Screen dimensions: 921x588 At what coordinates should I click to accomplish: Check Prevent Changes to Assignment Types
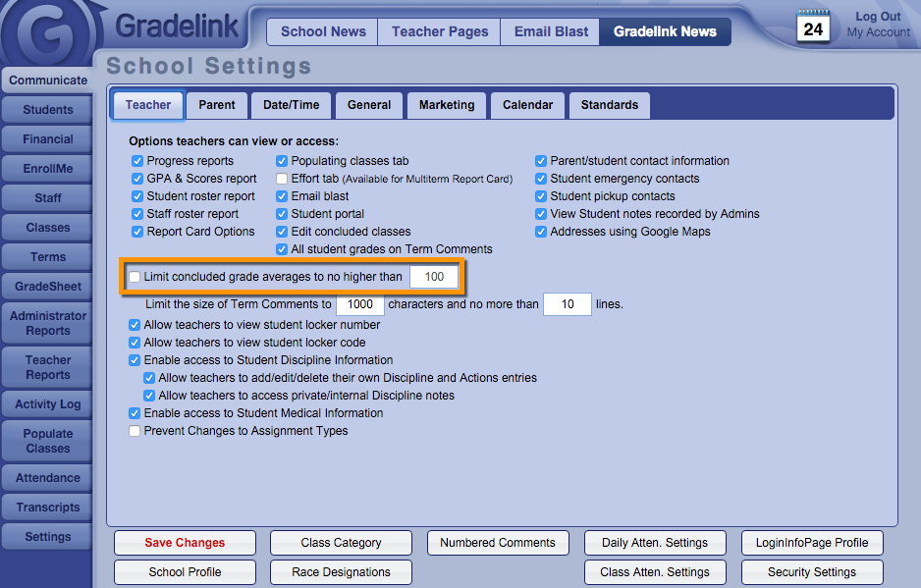(x=135, y=431)
